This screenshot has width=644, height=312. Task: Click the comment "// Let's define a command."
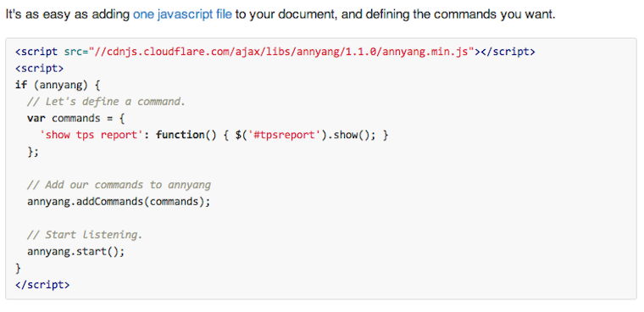(x=107, y=102)
